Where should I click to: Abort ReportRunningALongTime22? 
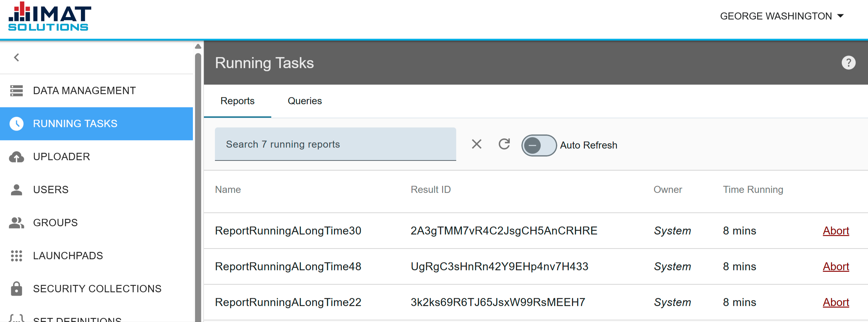pos(836,302)
